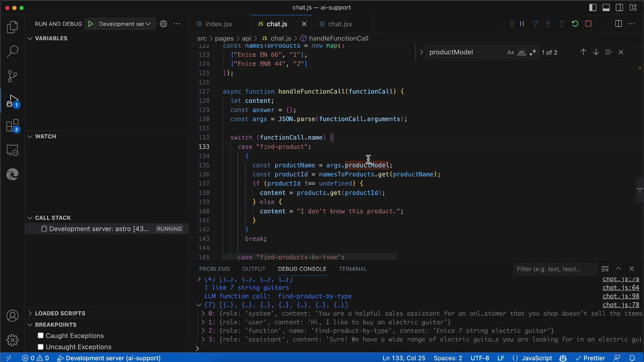Open launch.json via gear icon
644x362 pixels.
click(x=164, y=24)
